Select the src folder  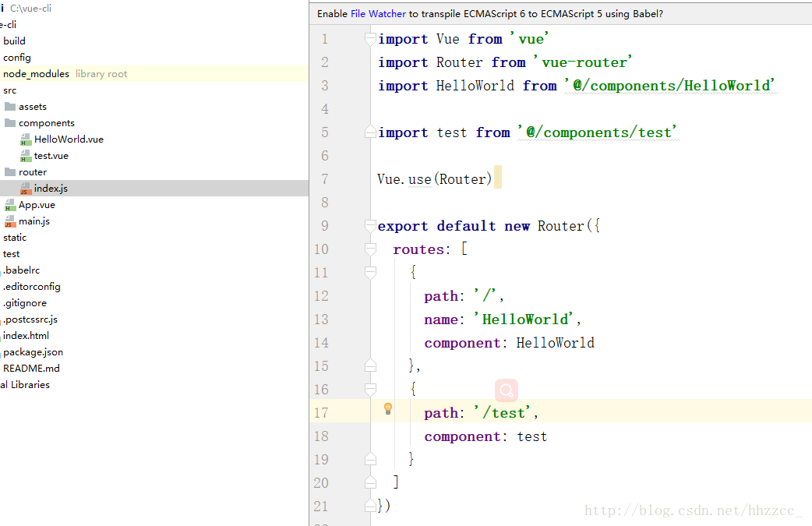[x=9, y=90]
